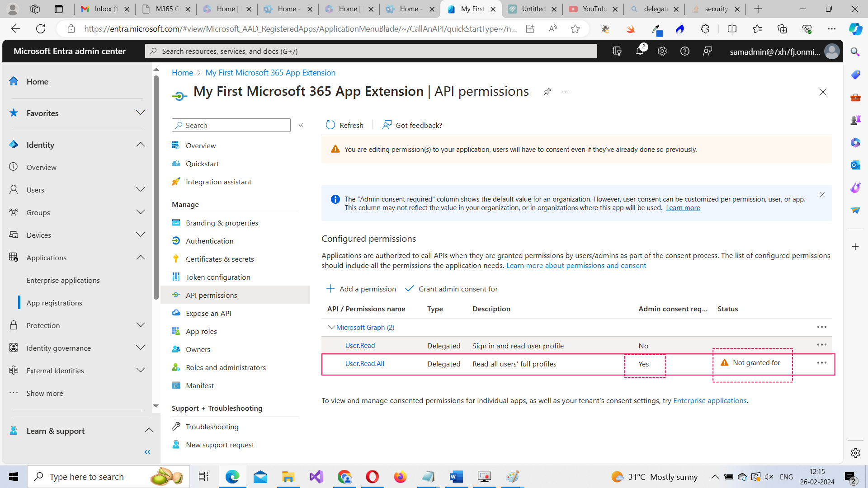868x488 pixels.
Task: Open the notifications bell
Action: pos(639,51)
